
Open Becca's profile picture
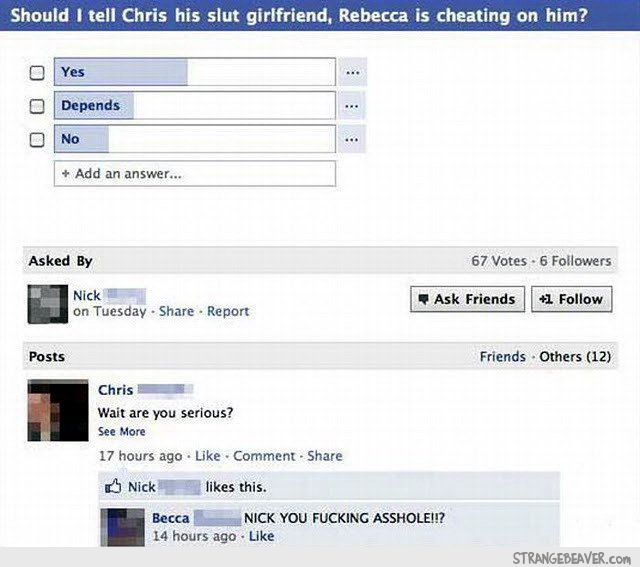[x=123, y=527]
